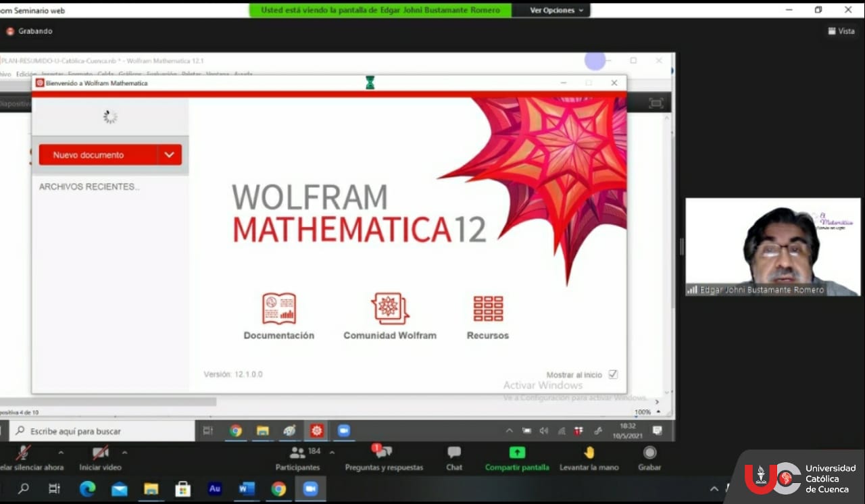Close the Bienvenido a Wolfram Mathematica window
The image size is (865, 504).
(x=614, y=82)
